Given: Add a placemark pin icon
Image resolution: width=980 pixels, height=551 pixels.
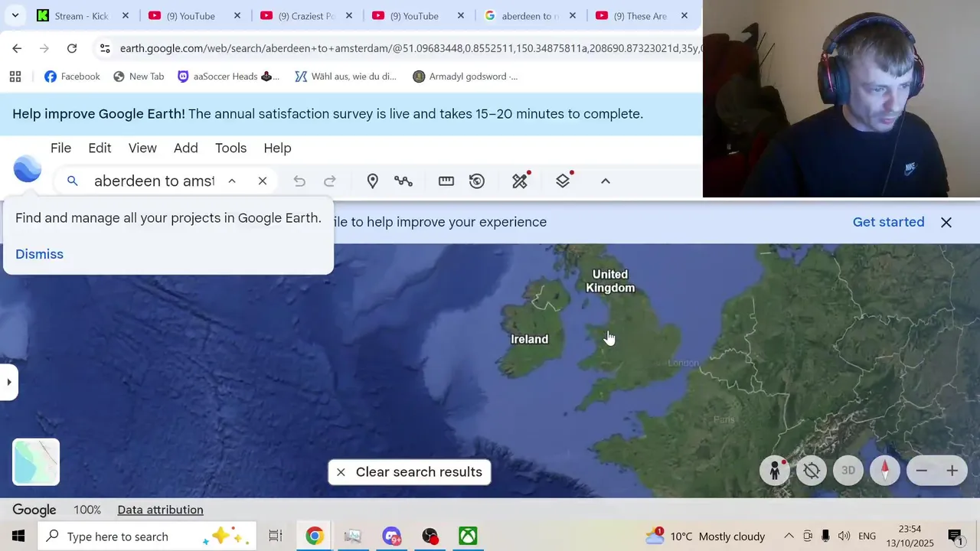Looking at the screenshot, I should pos(373,181).
